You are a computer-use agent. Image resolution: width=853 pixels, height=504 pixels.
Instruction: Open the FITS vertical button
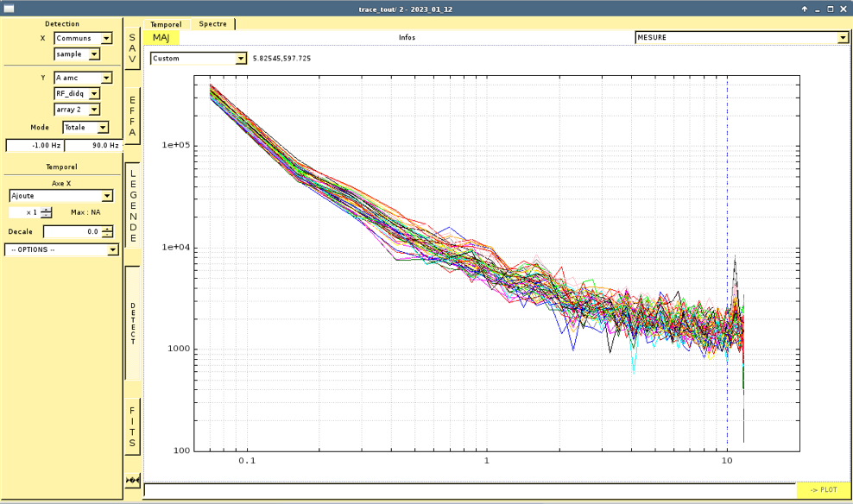[132, 426]
